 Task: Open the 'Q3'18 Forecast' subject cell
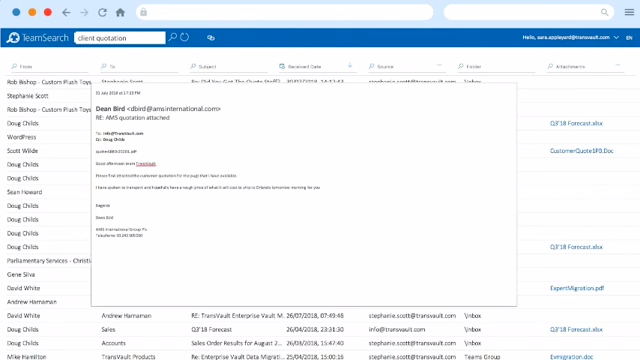click(x=211, y=329)
